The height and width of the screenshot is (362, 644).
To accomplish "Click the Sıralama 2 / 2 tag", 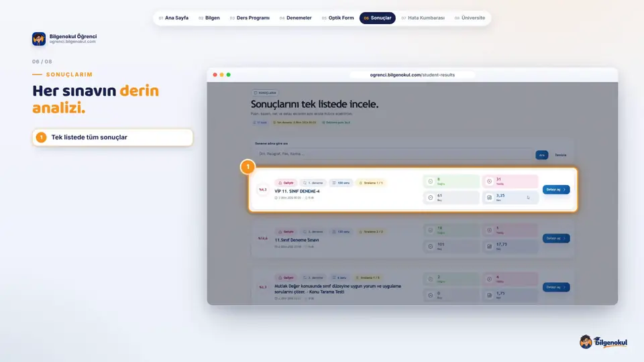I will click(371, 232).
